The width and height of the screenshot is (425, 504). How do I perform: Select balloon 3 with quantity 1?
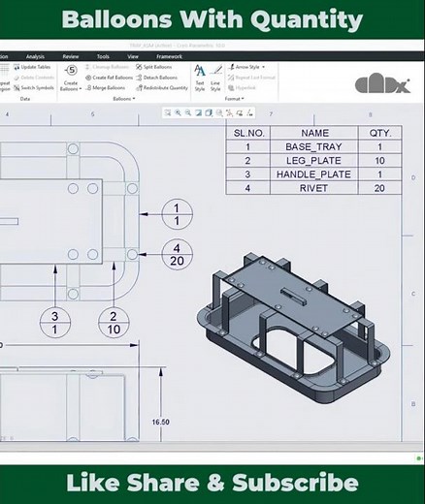[55, 323]
